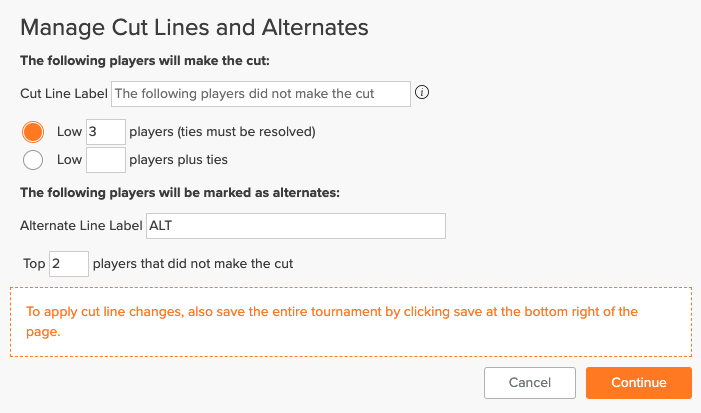This screenshot has height=413, width=701.
Task: Click the orange save tournament notice text
Action: click(332, 321)
